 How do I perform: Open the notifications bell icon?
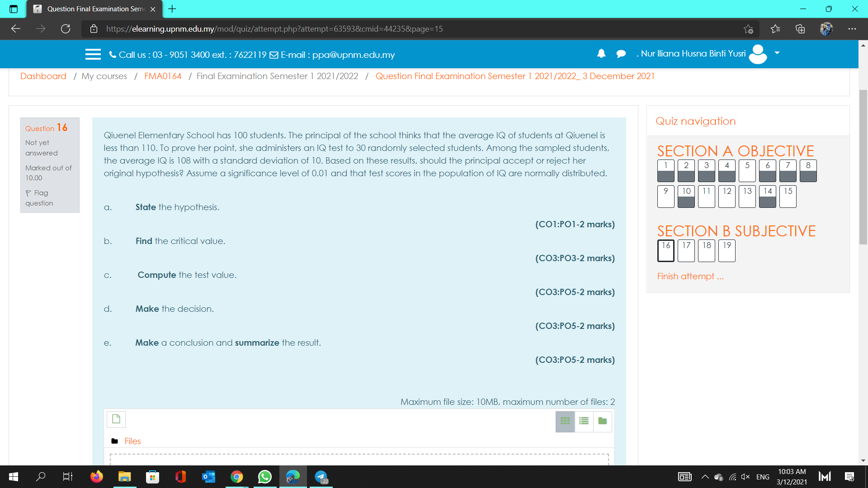[x=601, y=53]
